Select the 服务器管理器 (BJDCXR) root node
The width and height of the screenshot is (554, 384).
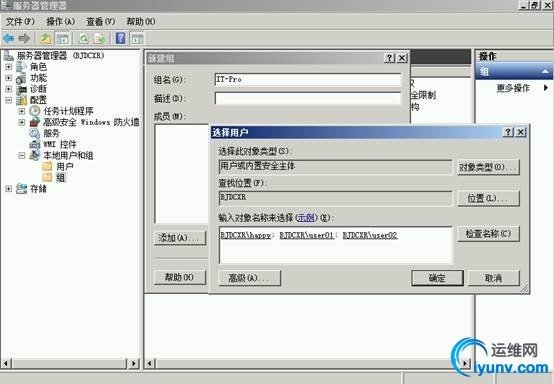60,55
